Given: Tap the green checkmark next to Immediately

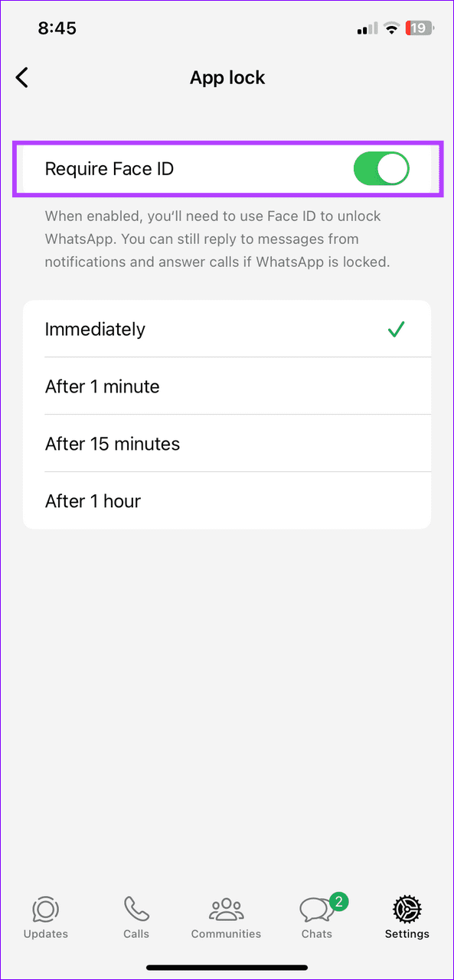Looking at the screenshot, I should coord(397,329).
